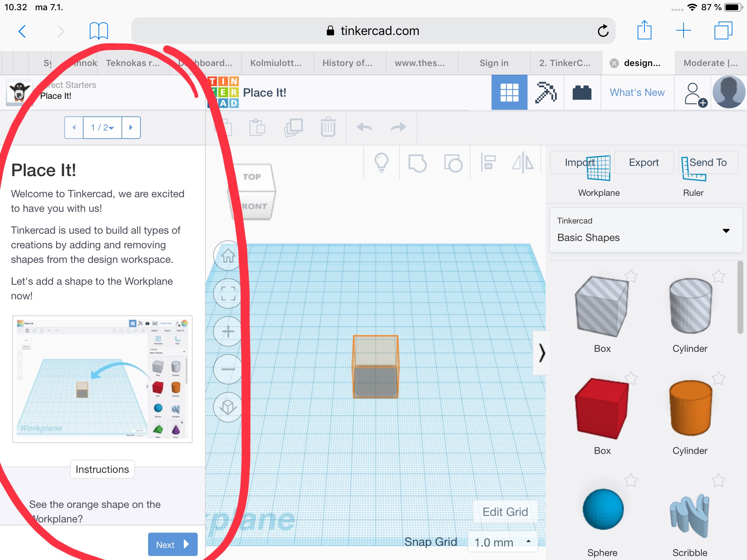Zoom in with the plus icon

(228, 331)
